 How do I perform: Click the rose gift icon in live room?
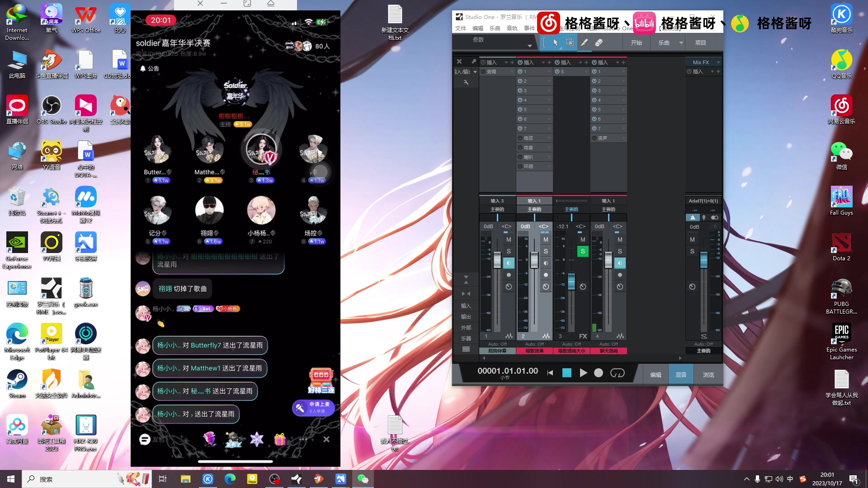210,439
